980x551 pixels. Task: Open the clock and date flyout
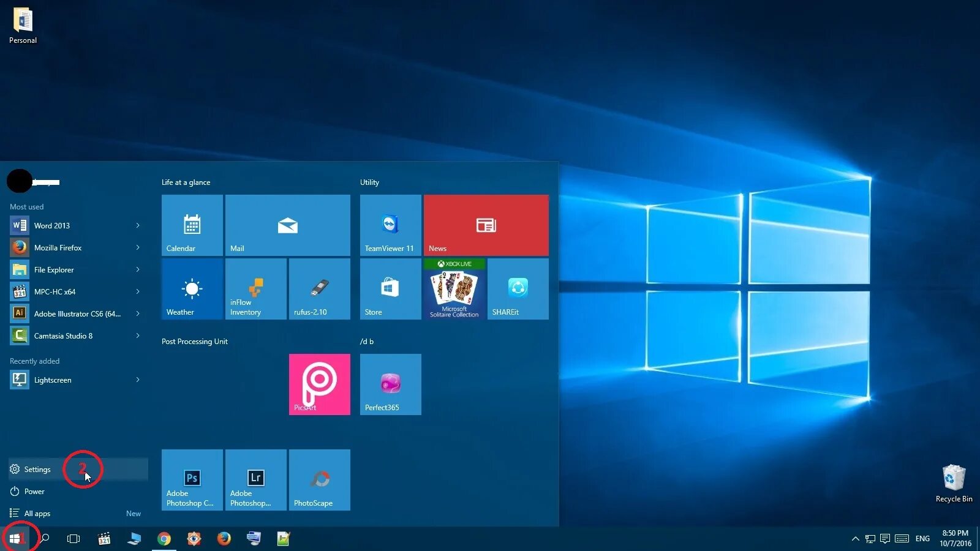click(956, 539)
